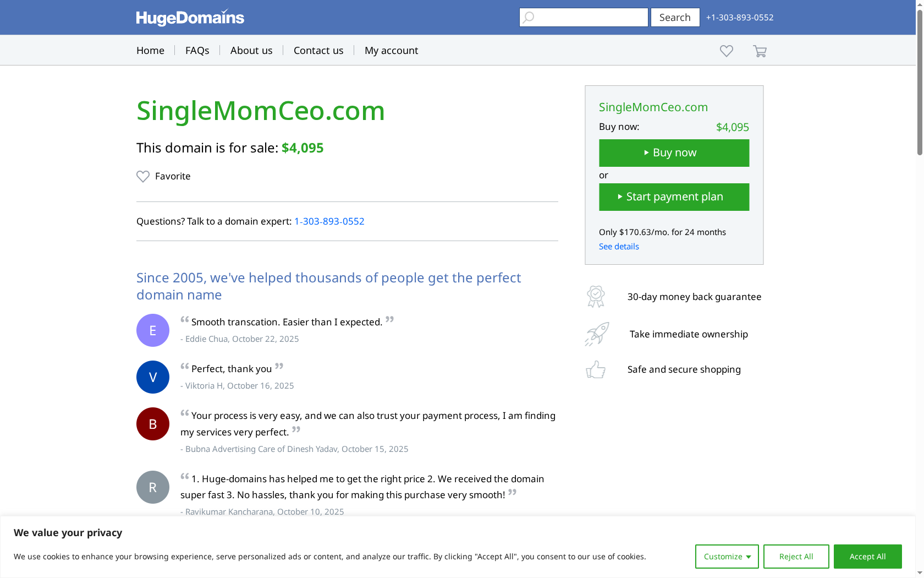Open the FAQs menu item

coord(197,50)
